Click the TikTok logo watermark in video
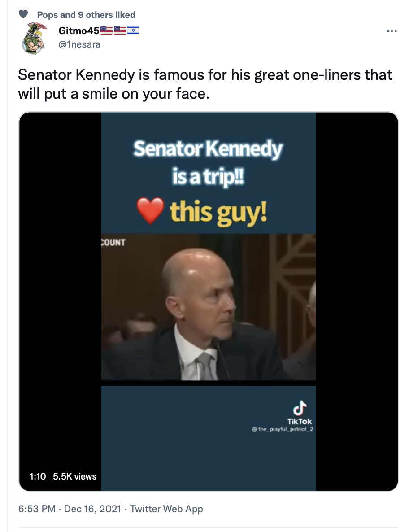Screen dimensions: 409x532 (x=300, y=413)
